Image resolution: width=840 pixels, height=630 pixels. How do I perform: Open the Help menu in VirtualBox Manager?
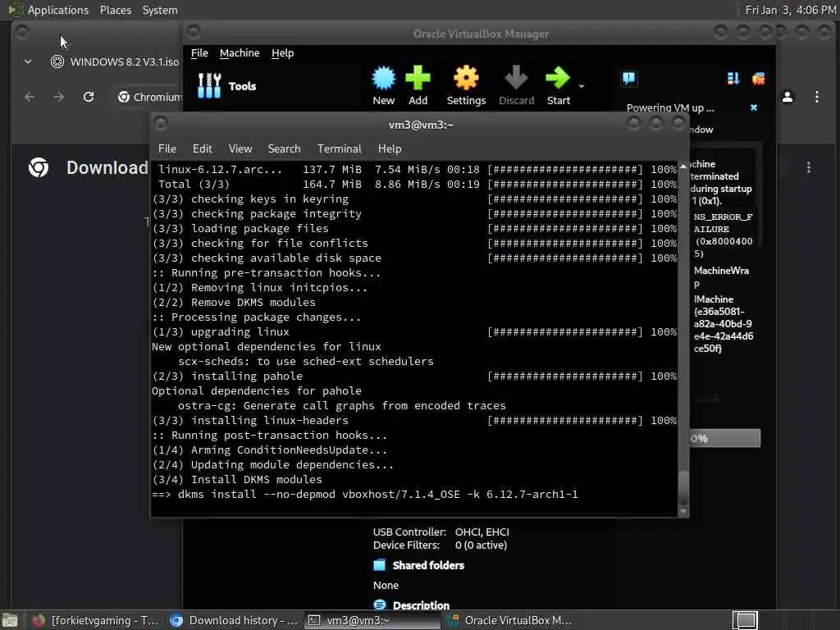282,53
